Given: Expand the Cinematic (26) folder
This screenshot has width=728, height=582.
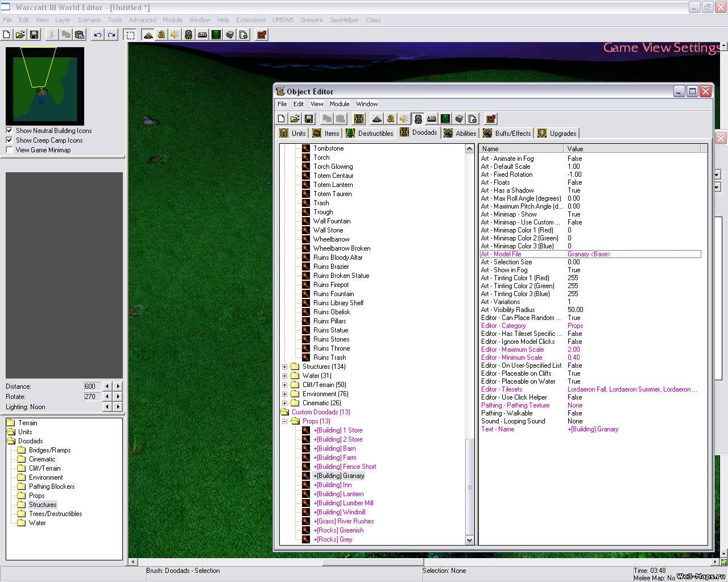Looking at the screenshot, I should click(x=284, y=403).
